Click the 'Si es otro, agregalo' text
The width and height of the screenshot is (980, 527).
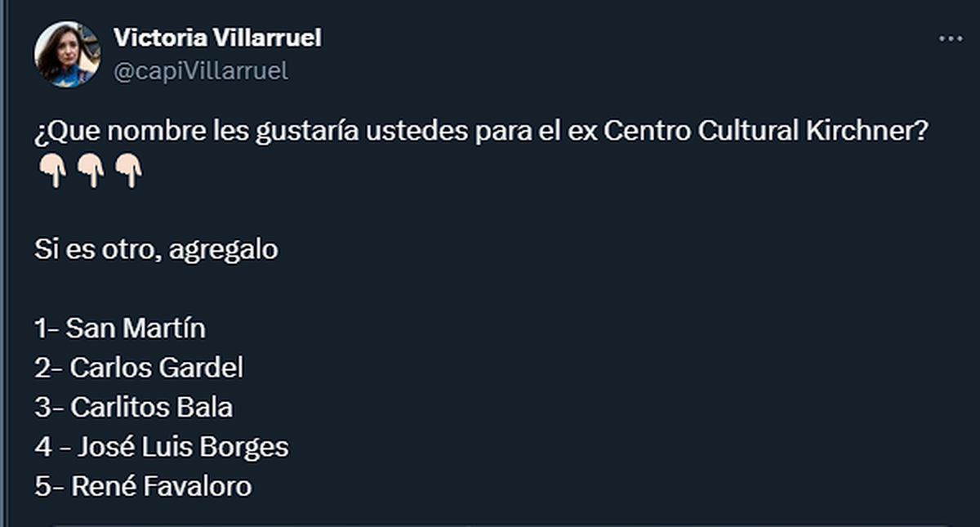(x=156, y=249)
